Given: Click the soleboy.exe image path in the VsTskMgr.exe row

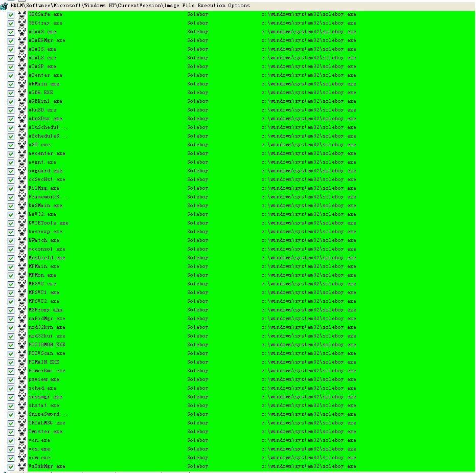Looking at the screenshot, I should [309, 466].
